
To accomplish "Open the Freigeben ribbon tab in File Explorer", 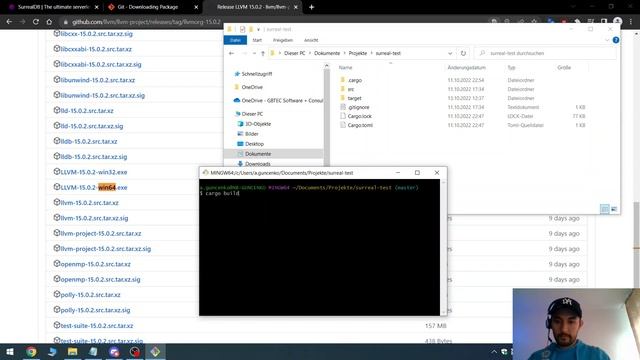I will click(x=283, y=40).
